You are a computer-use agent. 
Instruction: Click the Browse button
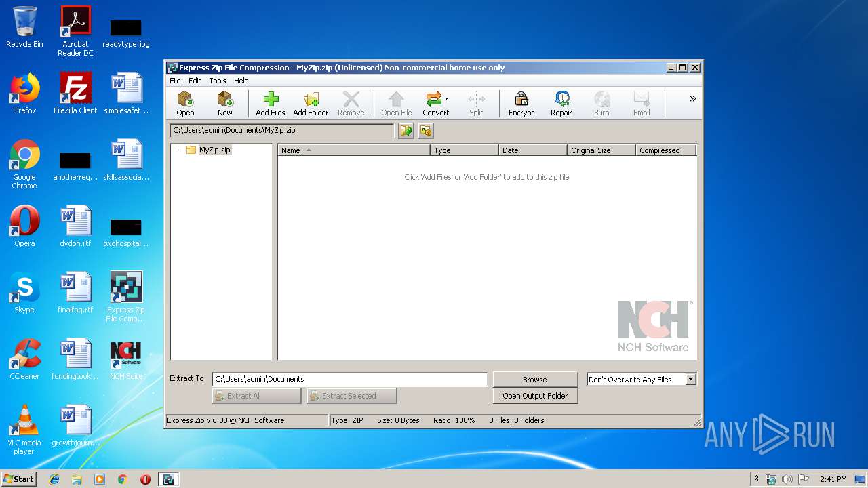click(535, 380)
